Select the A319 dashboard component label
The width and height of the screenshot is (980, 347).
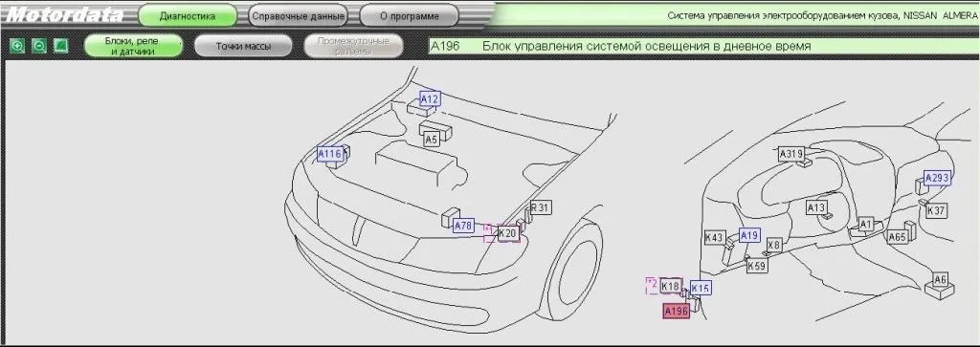point(791,153)
